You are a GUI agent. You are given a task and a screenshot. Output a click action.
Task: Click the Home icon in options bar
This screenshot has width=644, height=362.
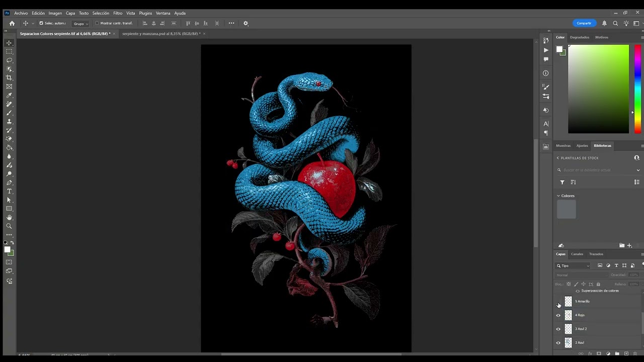pyautogui.click(x=12, y=23)
